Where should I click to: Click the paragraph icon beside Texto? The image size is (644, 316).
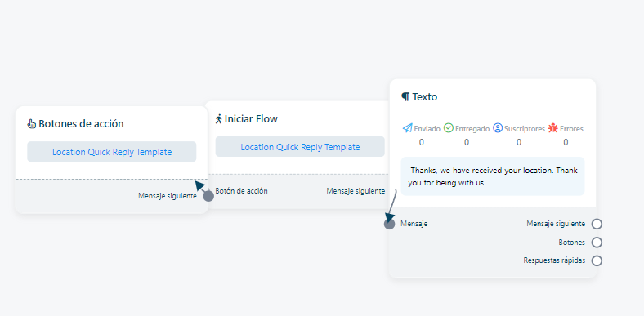pyautogui.click(x=405, y=97)
